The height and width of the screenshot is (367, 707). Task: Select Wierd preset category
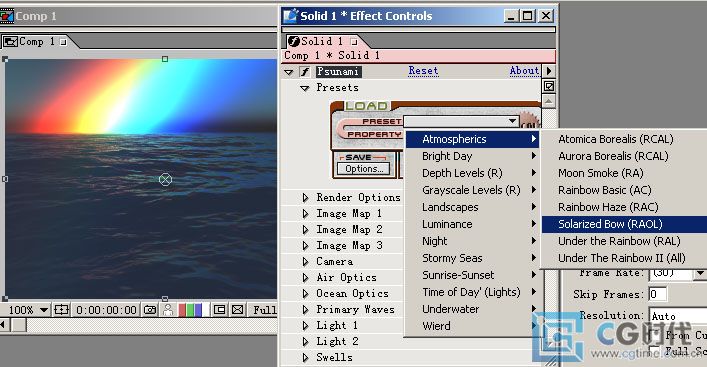(472, 326)
